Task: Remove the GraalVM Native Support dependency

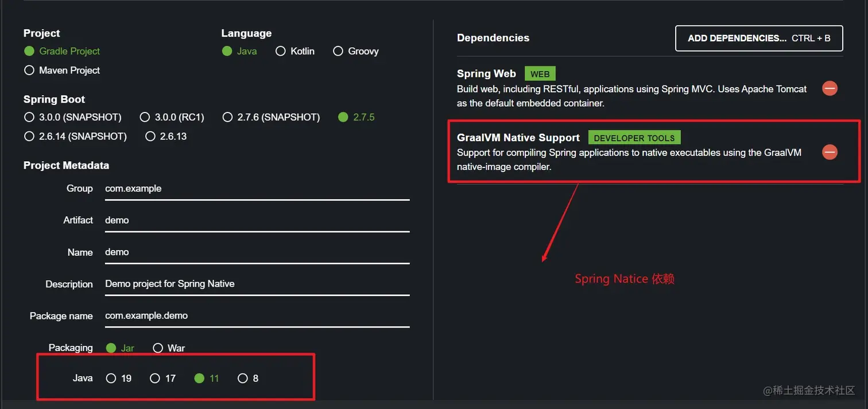Action: tap(830, 152)
